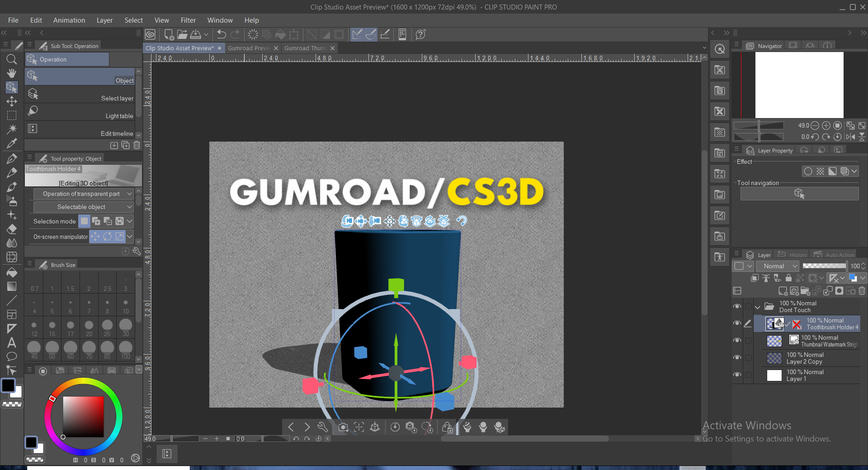Toggle Snap to grid in command bar
This screenshot has width=868, height=470.
pyautogui.click(x=385, y=34)
